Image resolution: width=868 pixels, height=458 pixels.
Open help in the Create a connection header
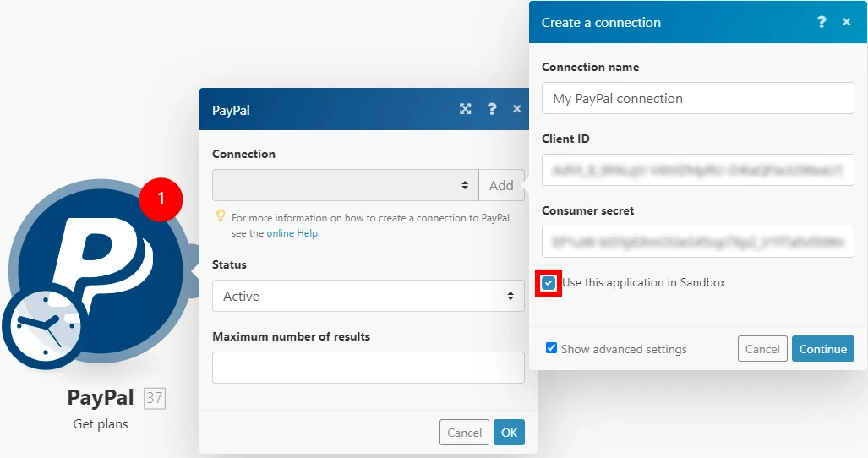[822, 22]
